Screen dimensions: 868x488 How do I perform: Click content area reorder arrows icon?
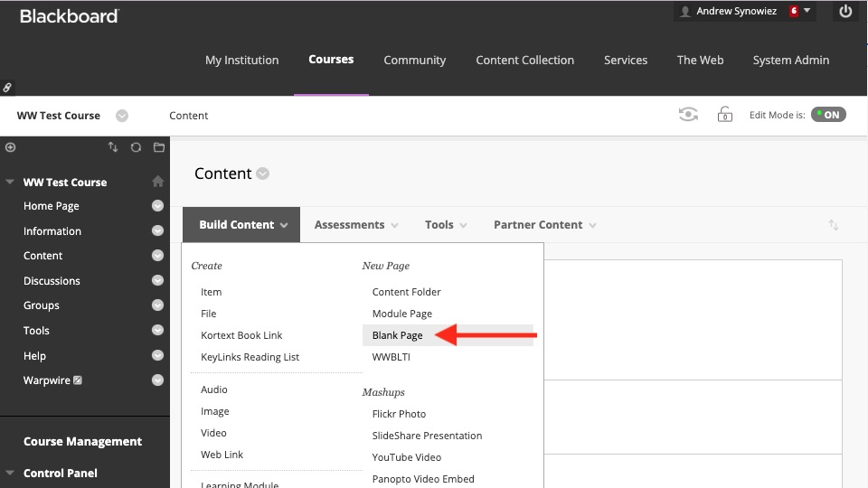point(833,225)
